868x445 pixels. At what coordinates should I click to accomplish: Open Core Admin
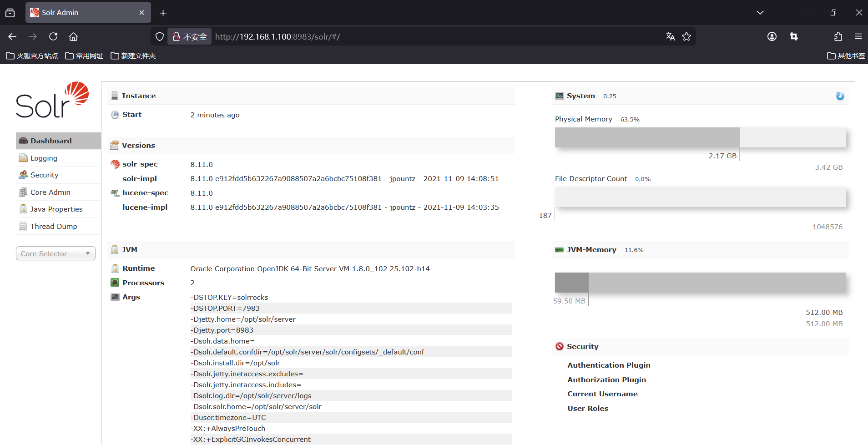point(50,192)
